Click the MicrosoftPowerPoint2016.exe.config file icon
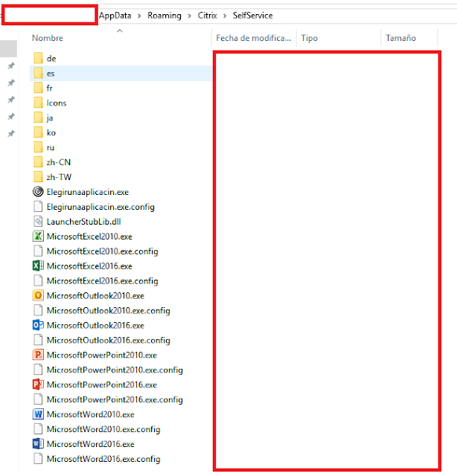This screenshot has width=457, height=476. coord(38,399)
